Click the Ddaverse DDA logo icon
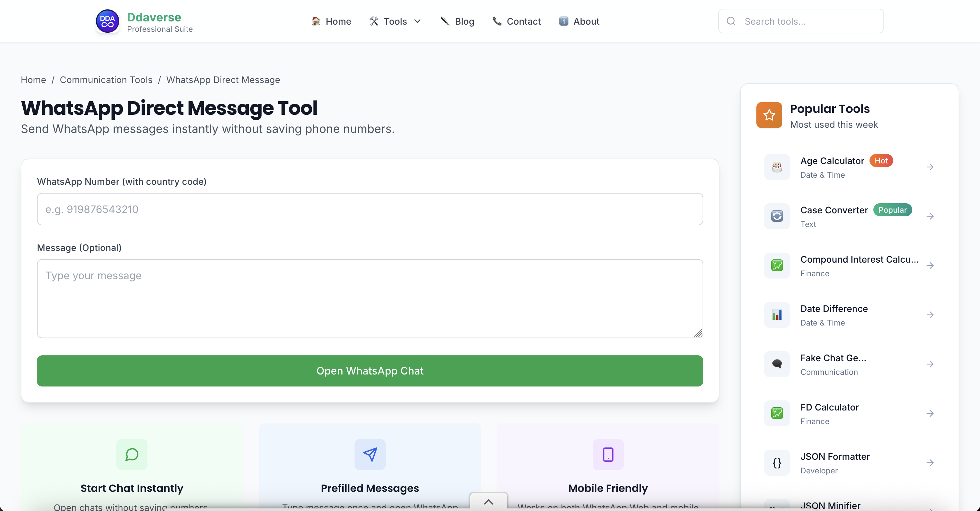 tap(107, 21)
